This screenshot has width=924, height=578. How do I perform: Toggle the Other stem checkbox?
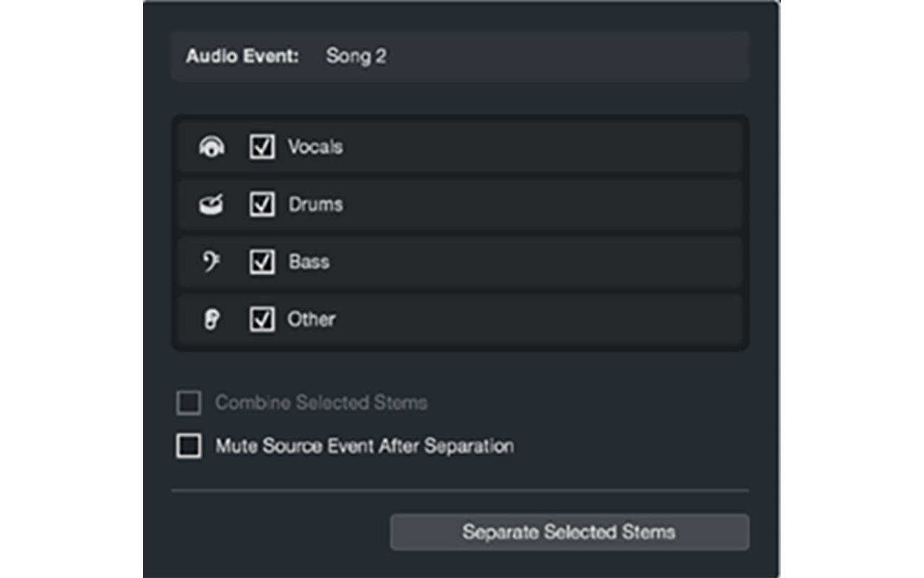pos(262,319)
